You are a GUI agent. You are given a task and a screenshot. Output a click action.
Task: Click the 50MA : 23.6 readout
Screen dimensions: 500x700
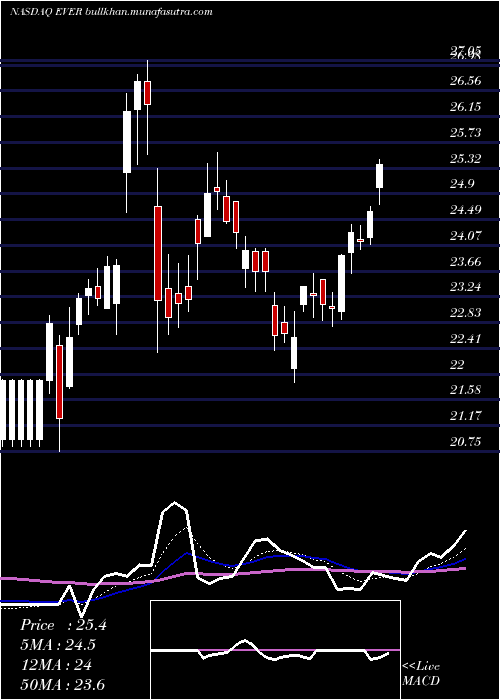(62, 684)
